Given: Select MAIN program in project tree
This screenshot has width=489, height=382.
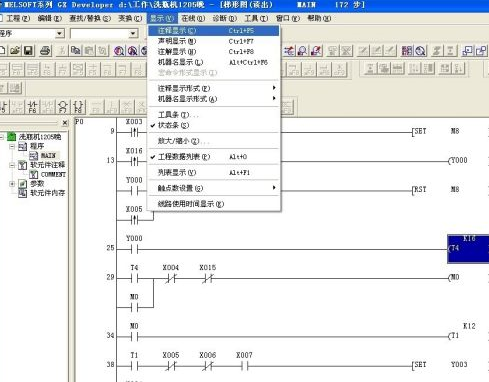Looking at the screenshot, I should coord(48,156).
